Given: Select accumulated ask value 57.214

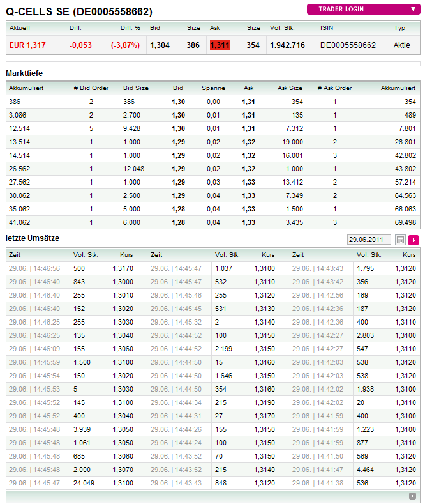Looking at the screenshot, I should click(x=405, y=182).
